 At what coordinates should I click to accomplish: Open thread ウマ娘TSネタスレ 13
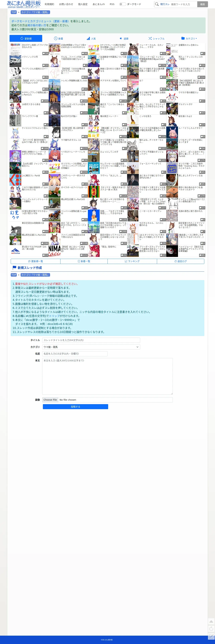[71, 140]
